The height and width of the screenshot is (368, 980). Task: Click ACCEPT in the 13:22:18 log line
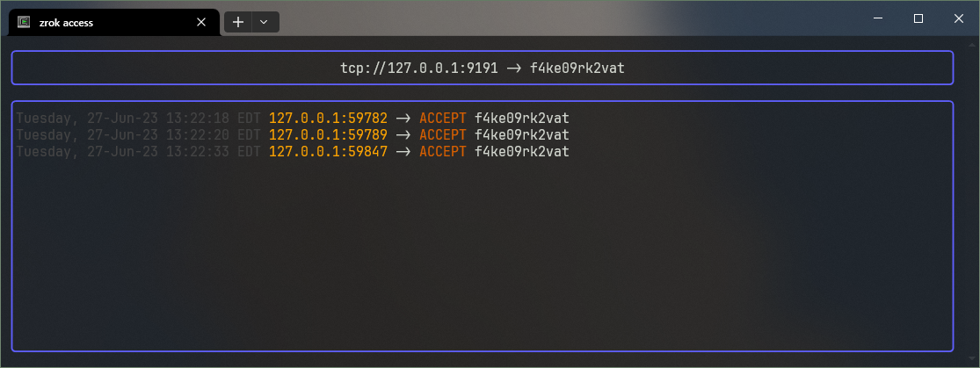tap(443, 118)
